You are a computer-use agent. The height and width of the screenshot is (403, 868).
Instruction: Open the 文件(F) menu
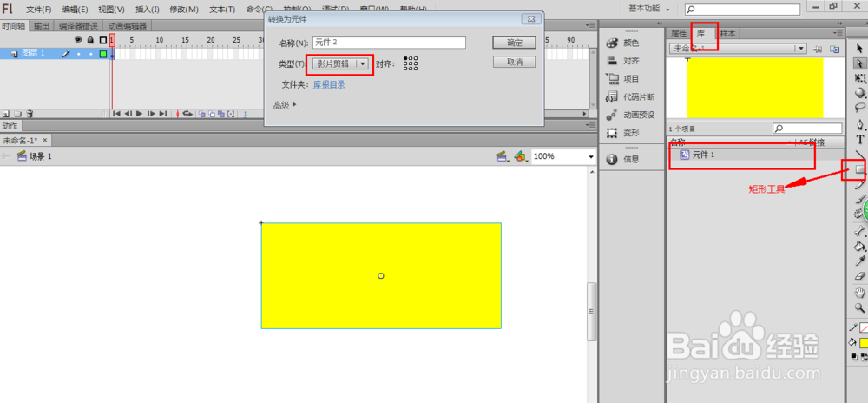pos(39,10)
